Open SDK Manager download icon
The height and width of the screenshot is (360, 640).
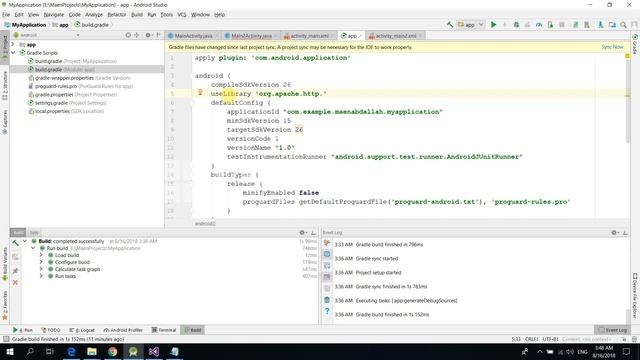[x=601, y=25]
